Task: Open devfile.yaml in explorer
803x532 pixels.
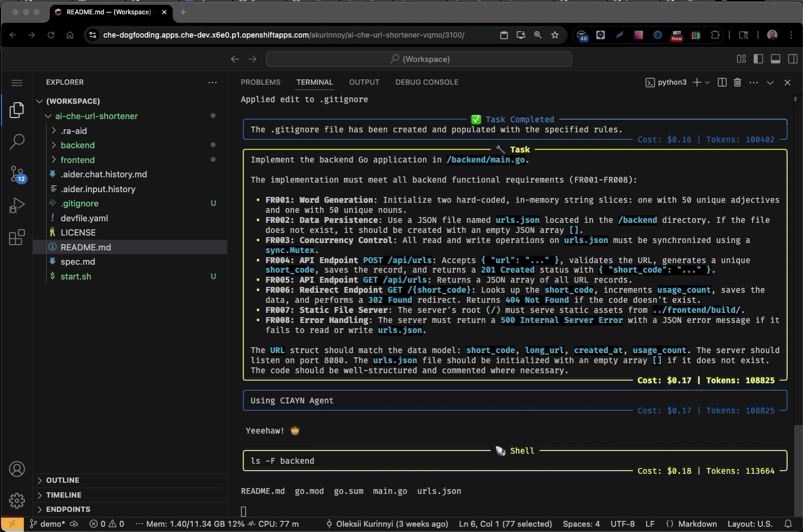Action: 84,218
